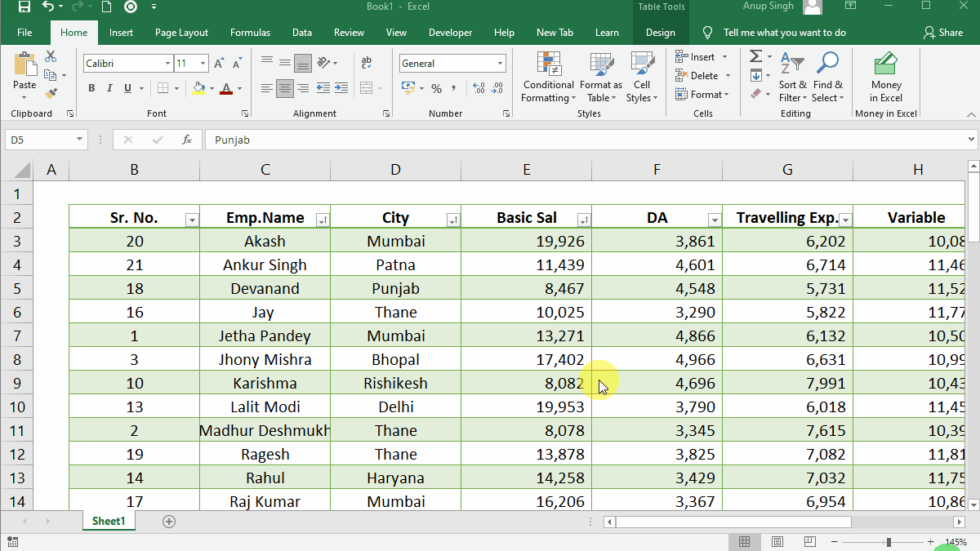
Task: Click inside the formula bar showing Punjab
Action: pos(327,140)
